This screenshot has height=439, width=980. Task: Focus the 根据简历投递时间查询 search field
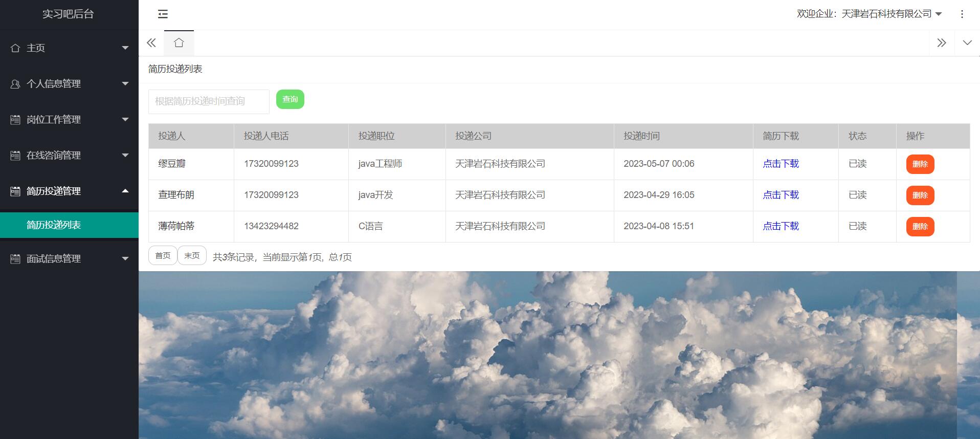pyautogui.click(x=209, y=101)
